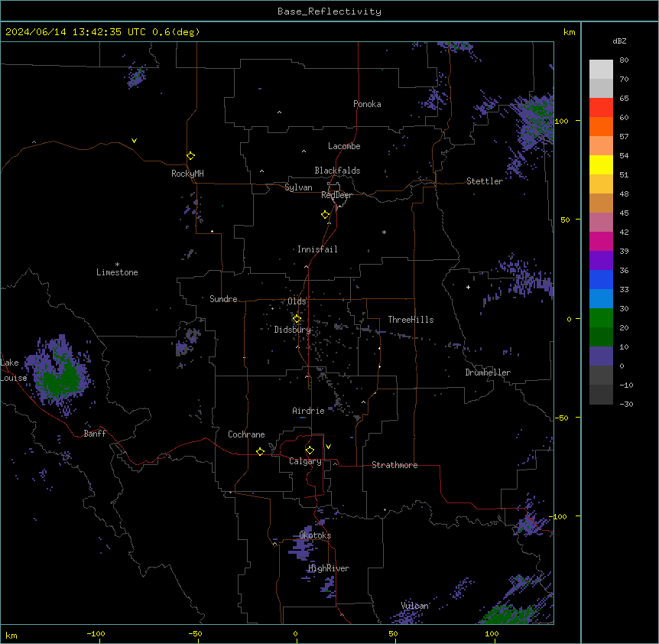Image resolution: width=659 pixels, height=644 pixels.
Task: Select the Sylvan label
Action: pos(298,187)
